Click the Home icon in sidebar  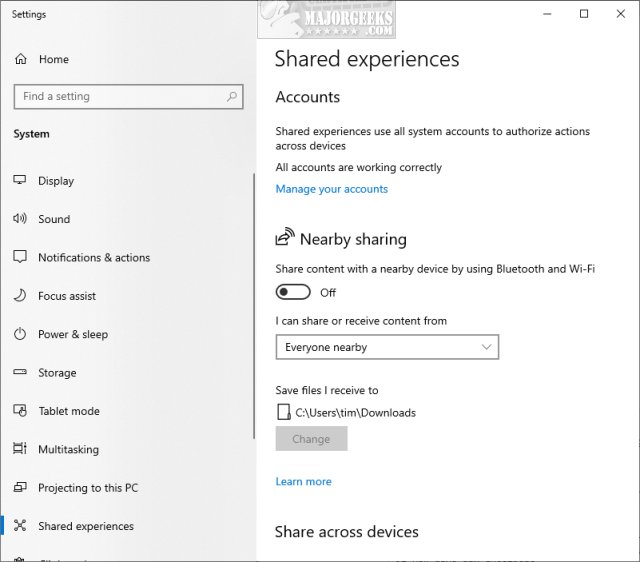click(20, 60)
